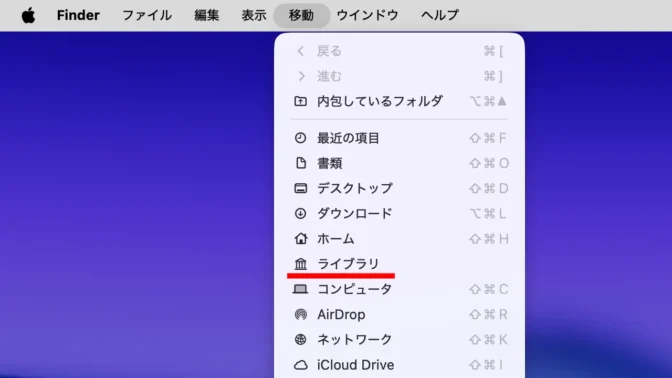Click the laptop icon beside コンピュータ
This screenshot has width=672, height=378.
[300, 289]
